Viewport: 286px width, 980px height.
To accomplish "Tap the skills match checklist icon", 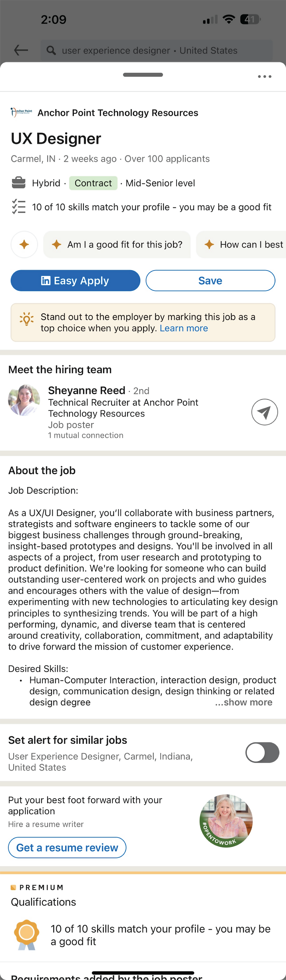I will pos(19,207).
